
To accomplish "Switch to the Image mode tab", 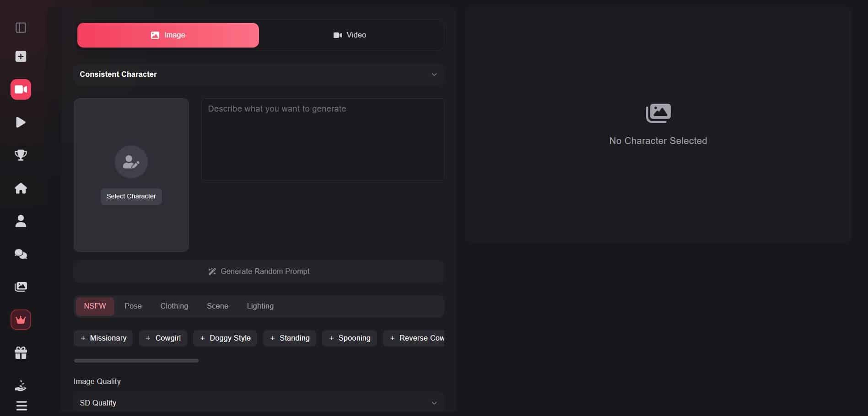I will [x=168, y=35].
